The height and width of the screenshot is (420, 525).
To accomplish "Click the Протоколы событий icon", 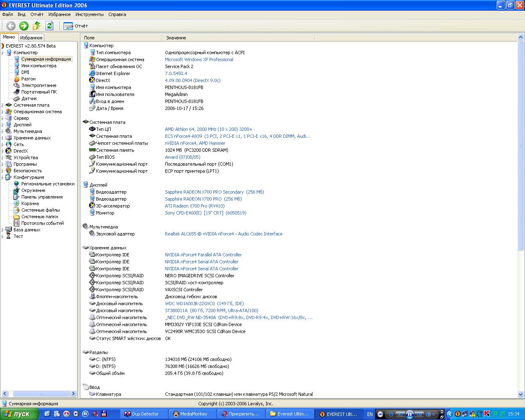I will [x=16, y=223].
